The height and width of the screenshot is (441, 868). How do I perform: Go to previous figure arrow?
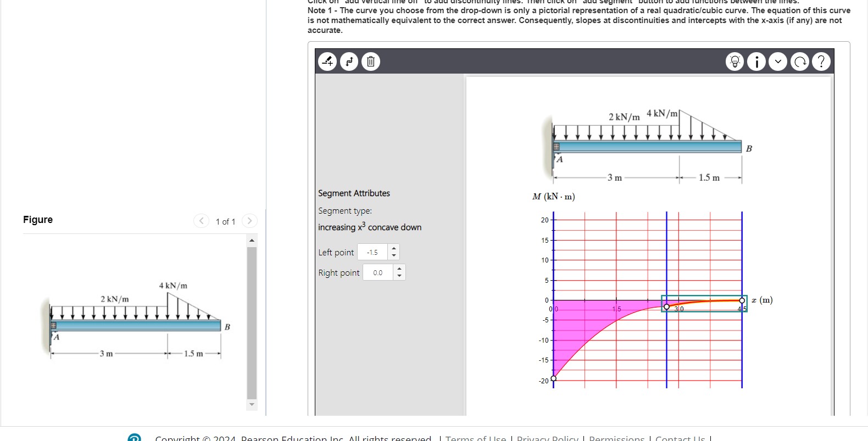(201, 221)
